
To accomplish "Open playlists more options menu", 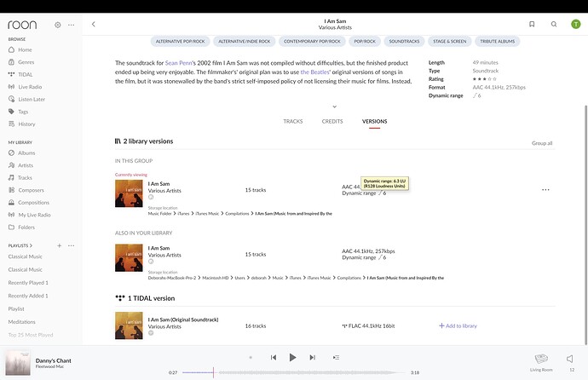I will (71, 245).
